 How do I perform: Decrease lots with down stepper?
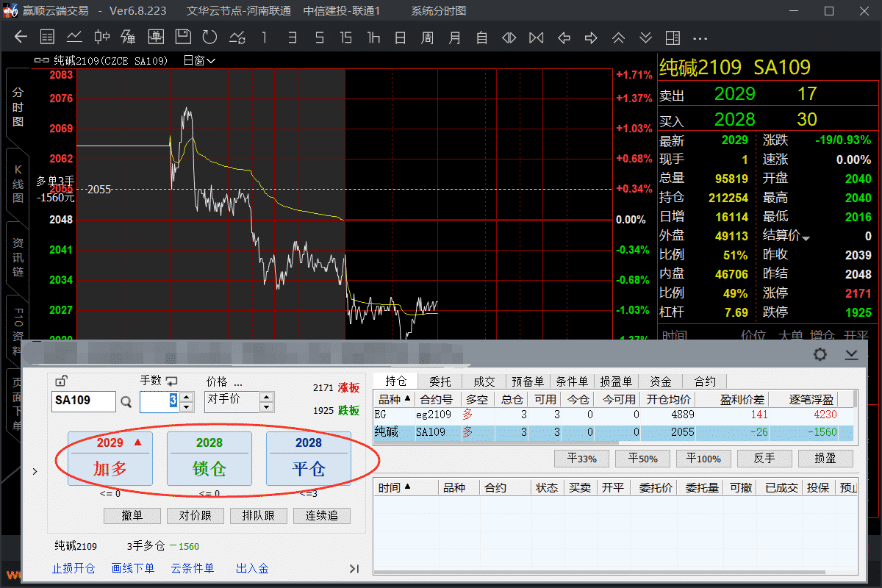coord(187,406)
